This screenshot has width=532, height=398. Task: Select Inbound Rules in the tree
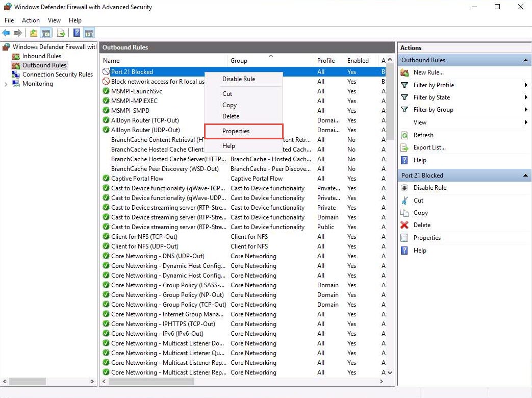tap(42, 56)
